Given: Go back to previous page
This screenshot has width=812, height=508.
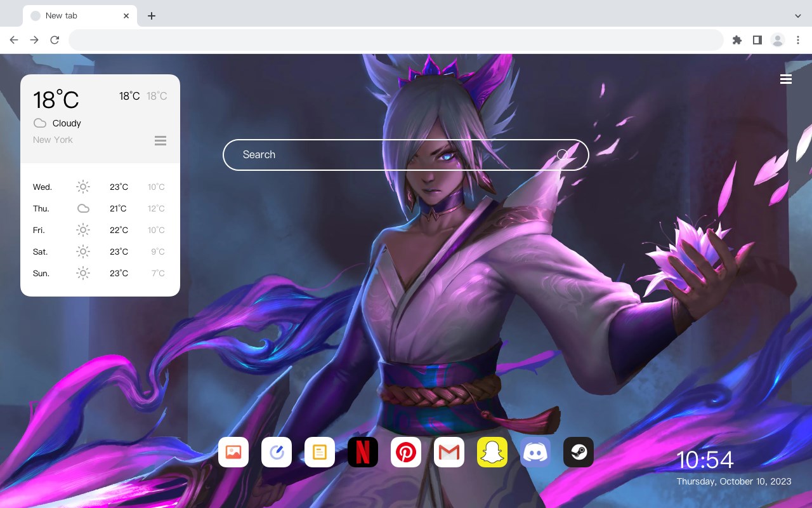Looking at the screenshot, I should tap(14, 40).
